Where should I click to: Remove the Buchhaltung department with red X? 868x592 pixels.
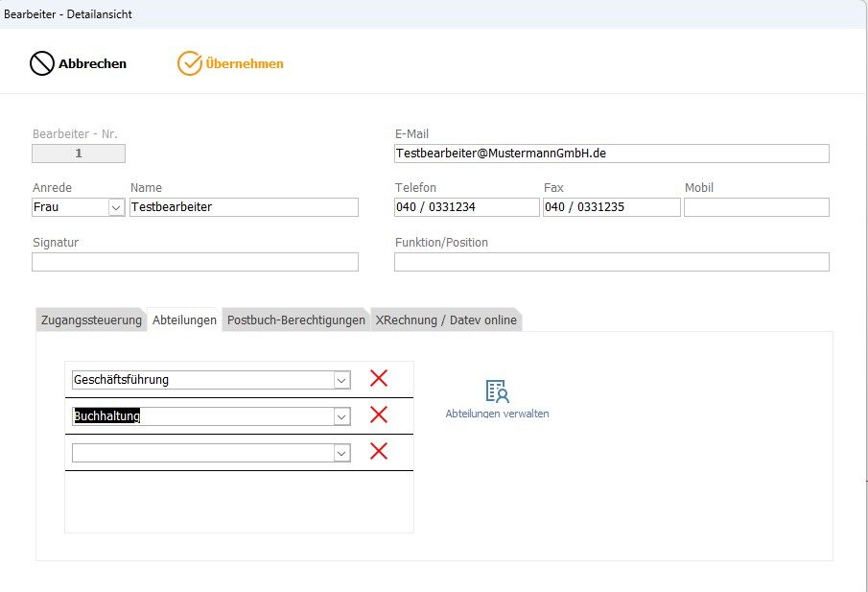(x=379, y=414)
